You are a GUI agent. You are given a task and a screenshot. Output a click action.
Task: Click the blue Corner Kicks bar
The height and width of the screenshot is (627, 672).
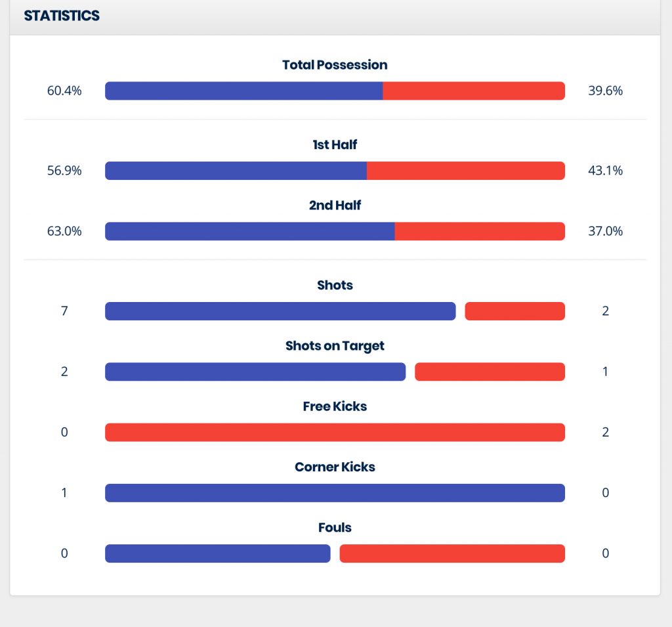(335, 492)
